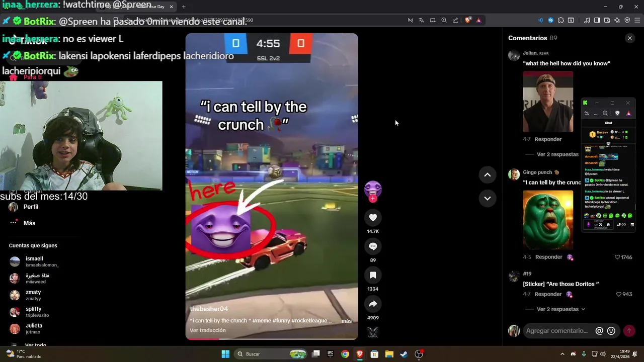Open Leo AI sparkle icon
The image size is (644, 362).
click(617, 20)
